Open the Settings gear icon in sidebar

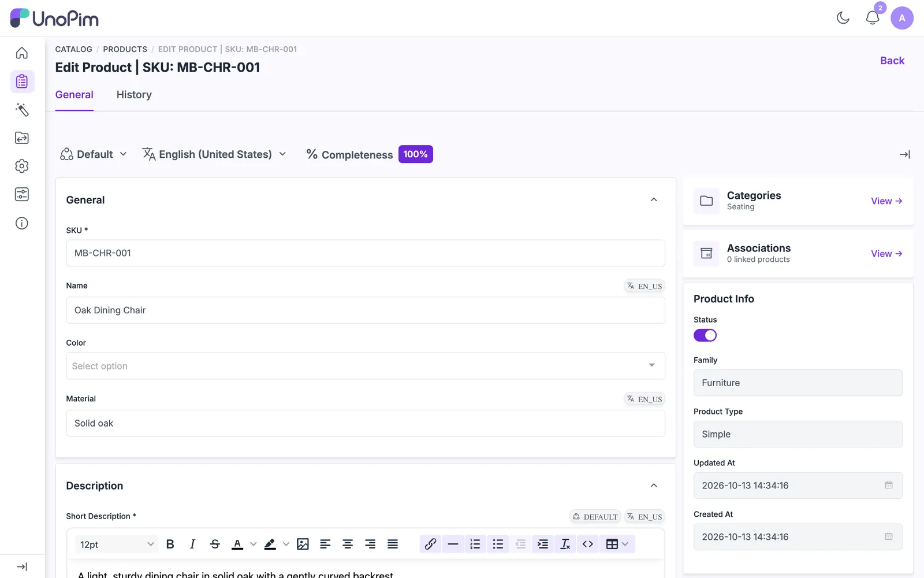(x=22, y=166)
